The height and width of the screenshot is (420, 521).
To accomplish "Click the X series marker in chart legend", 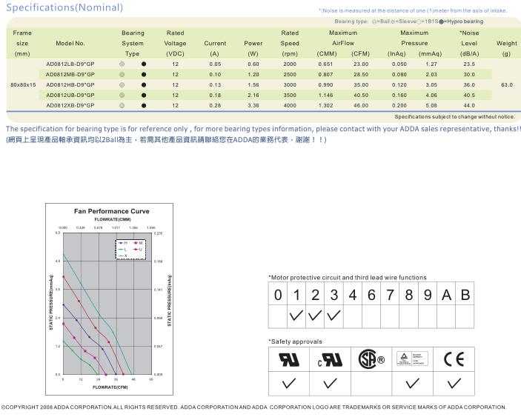I will point(122,256).
